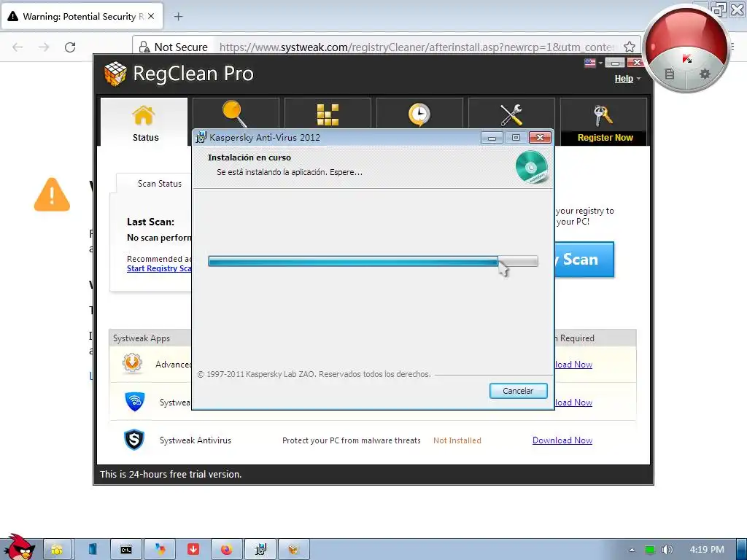Open the US flag language dropdown
The height and width of the screenshot is (560, 747).
coord(593,63)
